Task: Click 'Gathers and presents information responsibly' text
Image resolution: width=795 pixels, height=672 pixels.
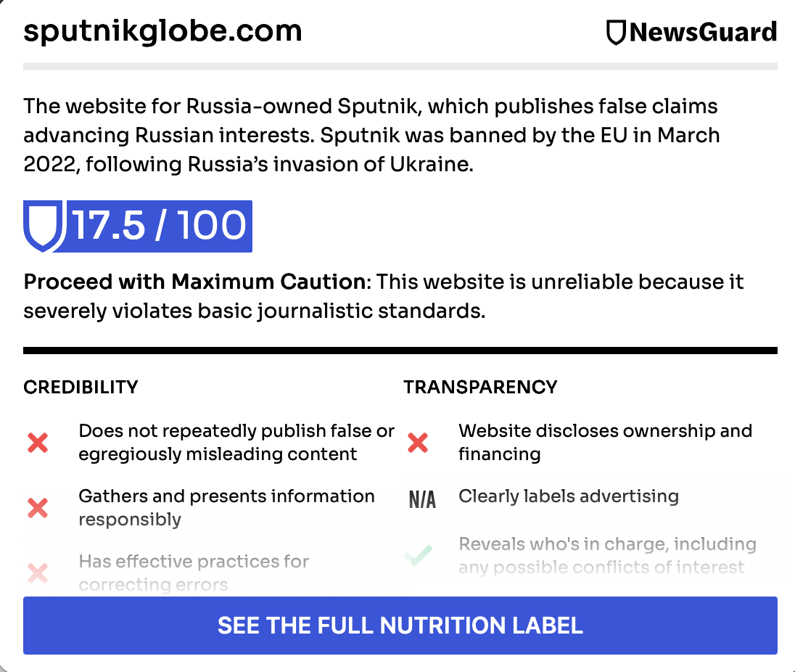Action: click(x=226, y=507)
